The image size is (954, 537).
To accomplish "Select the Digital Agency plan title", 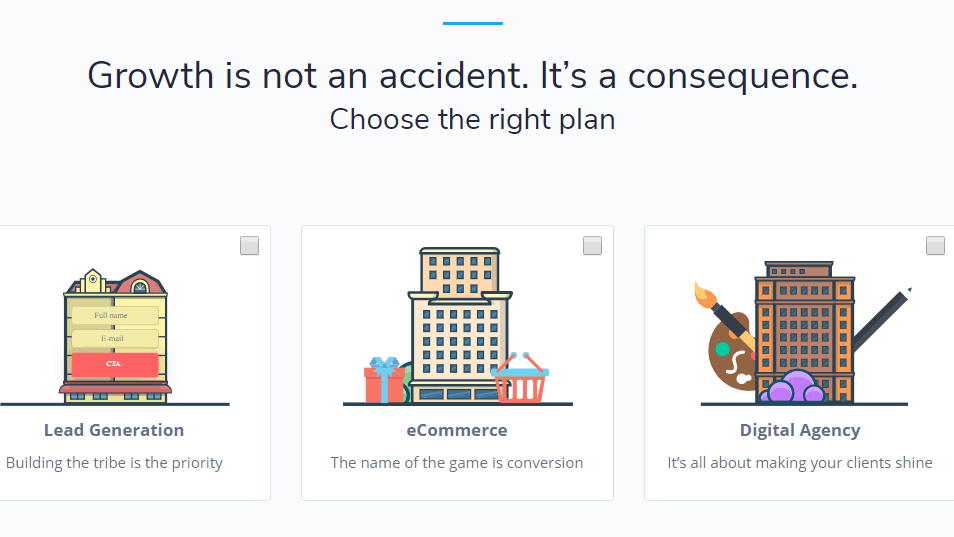I will click(800, 431).
